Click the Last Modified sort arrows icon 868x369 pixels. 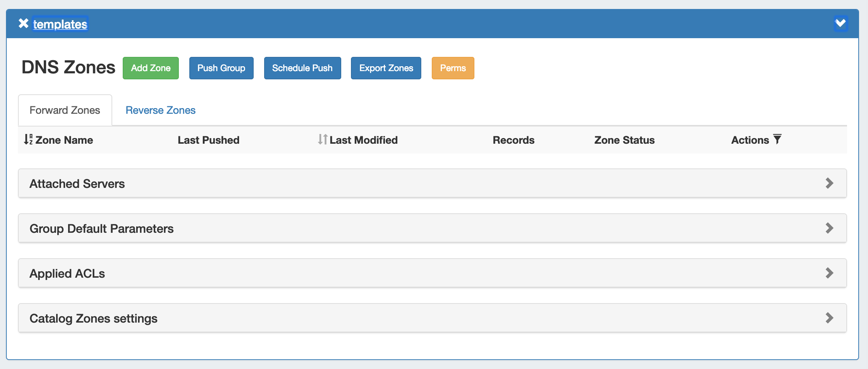pyautogui.click(x=323, y=140)
